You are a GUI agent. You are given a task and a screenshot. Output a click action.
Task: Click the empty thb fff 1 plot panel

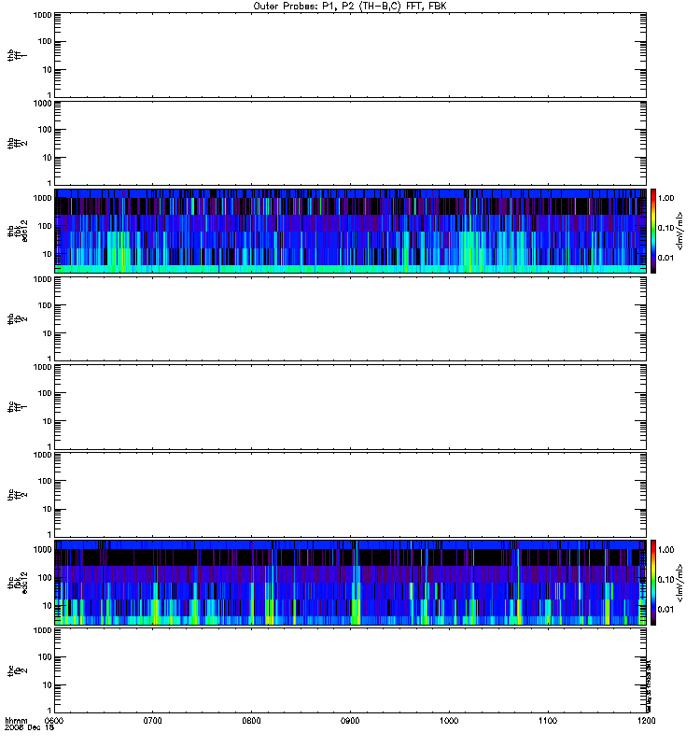point(351,55)
